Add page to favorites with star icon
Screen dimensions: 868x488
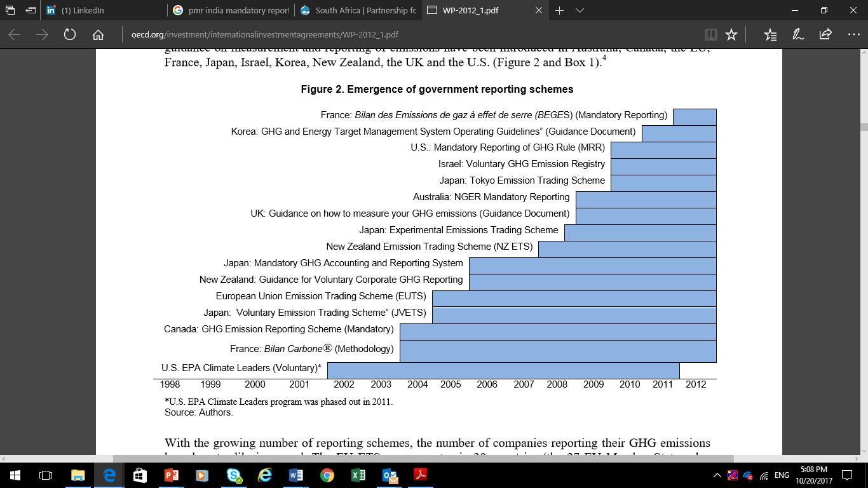click(x=731, y=34)
